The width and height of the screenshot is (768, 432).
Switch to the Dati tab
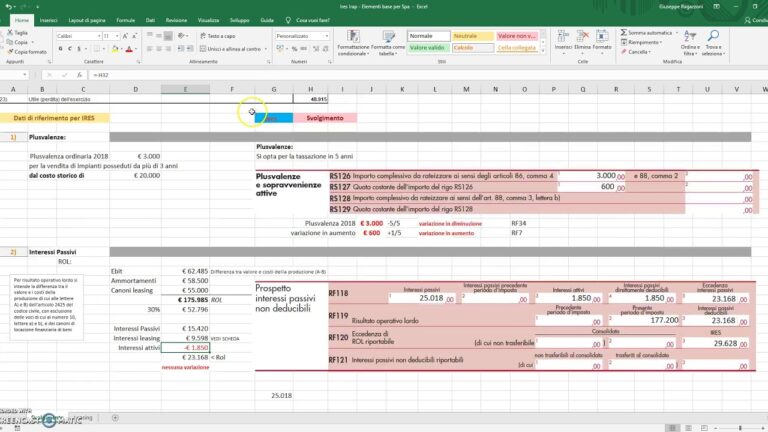pyautogui.click(x=150, y=20)
